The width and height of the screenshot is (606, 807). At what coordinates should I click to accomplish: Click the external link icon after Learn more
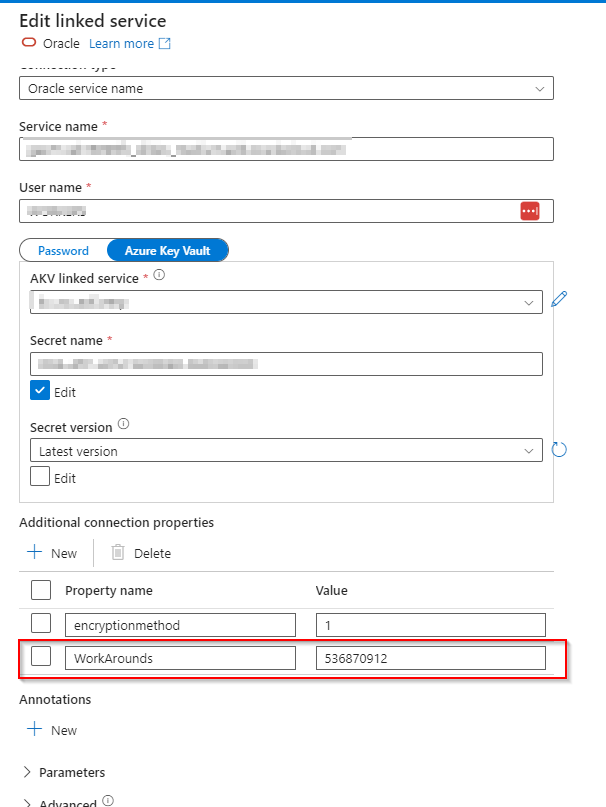(x=164, y=43)
